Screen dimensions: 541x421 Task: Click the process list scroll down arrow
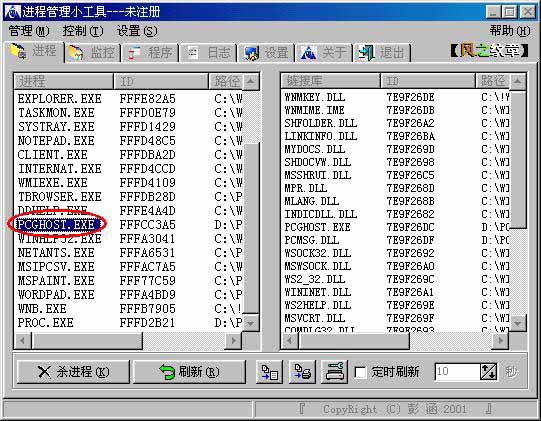(250, 323)
